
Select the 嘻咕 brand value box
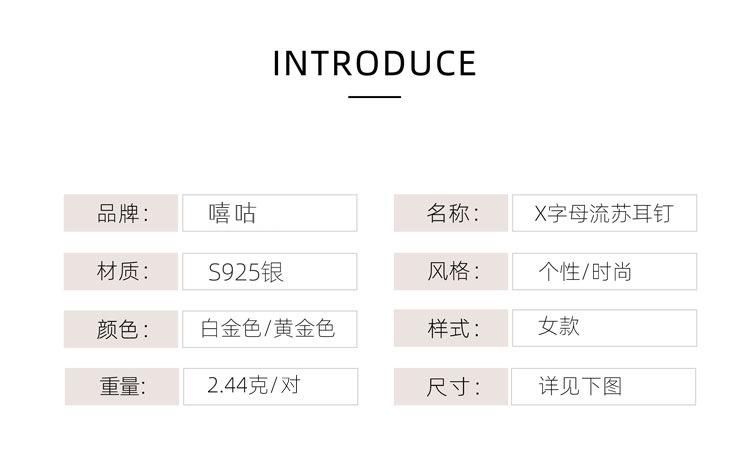(x=270, y=213)
